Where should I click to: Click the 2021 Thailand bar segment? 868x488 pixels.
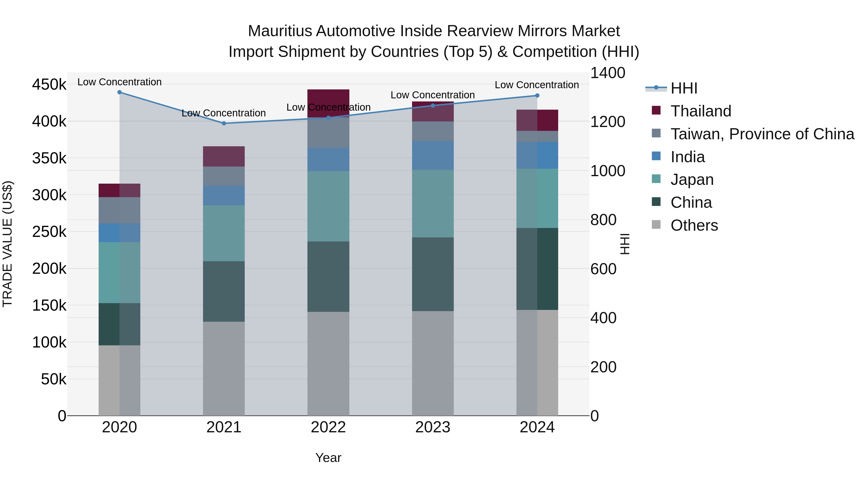pyautogui.click(x=224, y=156)
